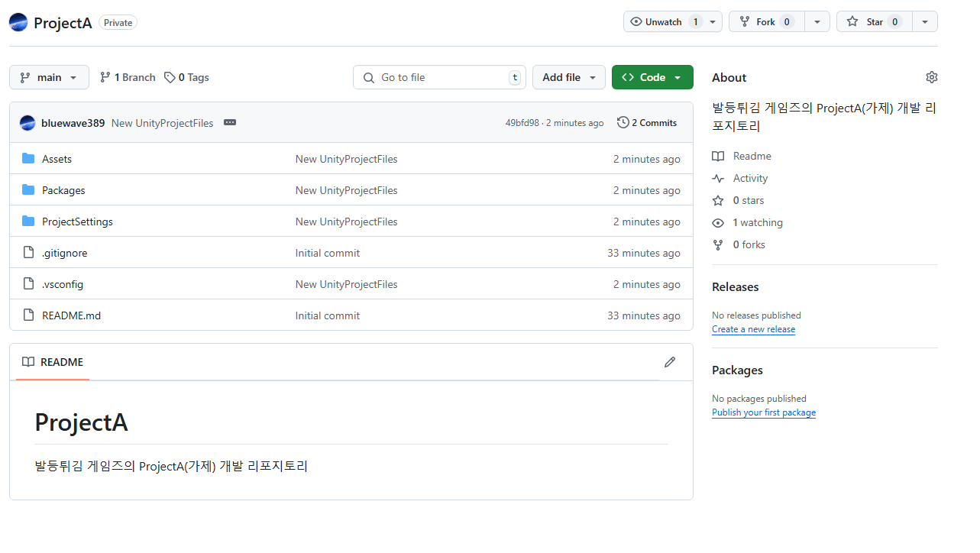Open the Assets folder
This screenshot has height=553, width=980.
click(x=57, y=159)
